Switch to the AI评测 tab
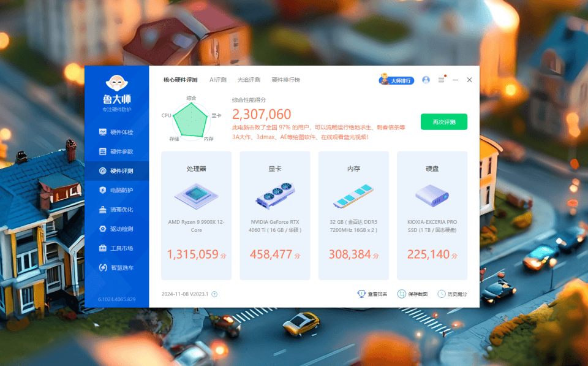The height and width of the screenshot is (366, 588). (218, 80)
